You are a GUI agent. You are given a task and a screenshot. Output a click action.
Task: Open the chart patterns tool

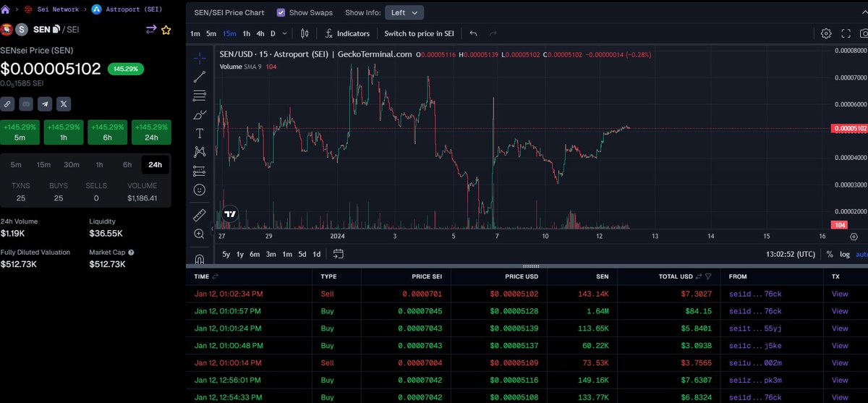tap(200, 152)
